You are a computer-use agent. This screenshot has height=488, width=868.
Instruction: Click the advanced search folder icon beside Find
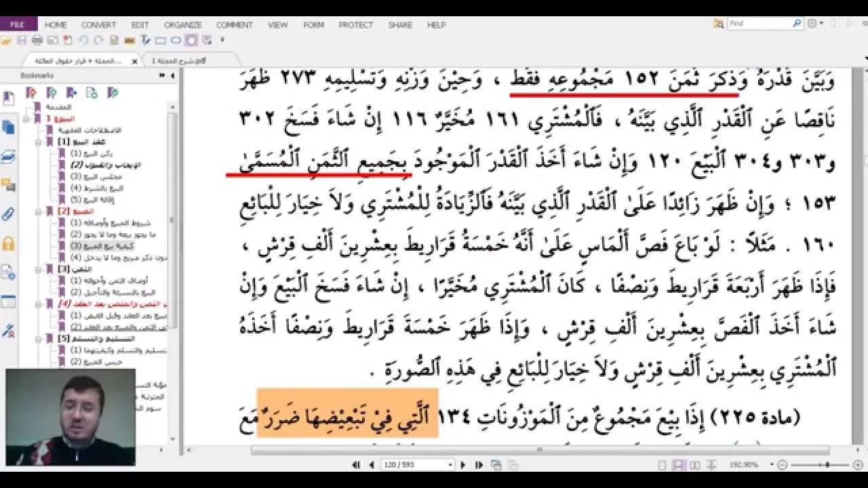719,23
